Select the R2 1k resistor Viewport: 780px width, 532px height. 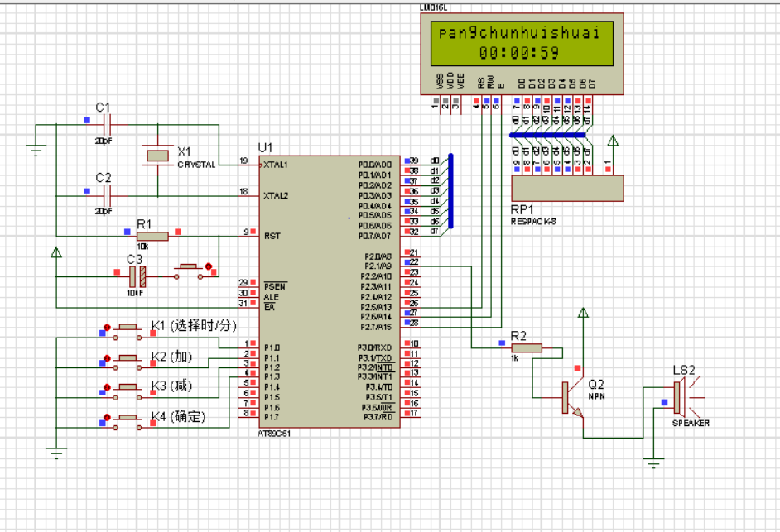[x=527, y=348]
